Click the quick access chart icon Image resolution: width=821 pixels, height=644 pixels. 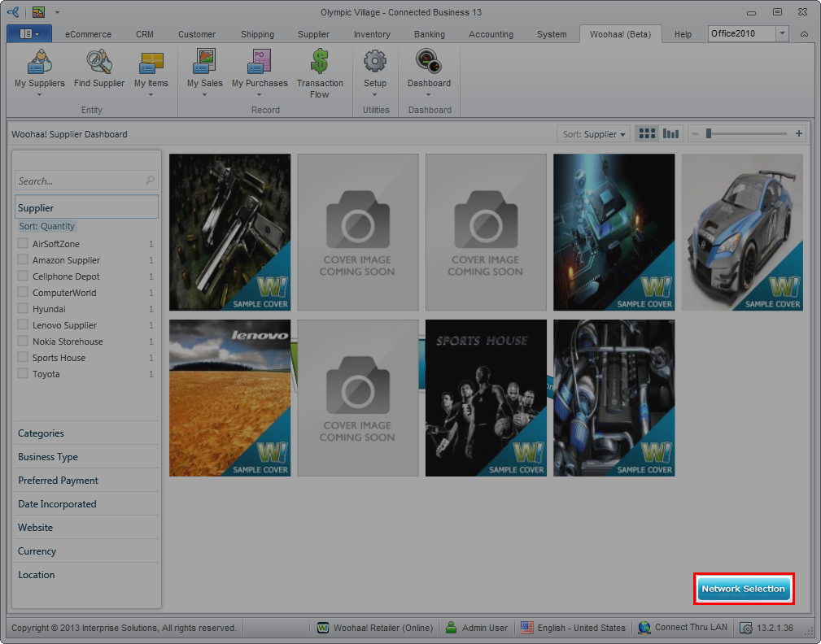[38, 11]
